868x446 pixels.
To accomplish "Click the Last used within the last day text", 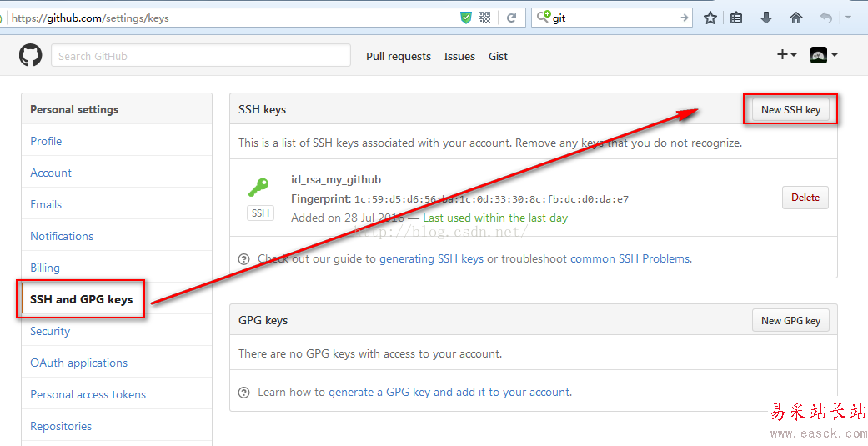I will (495, 218).
